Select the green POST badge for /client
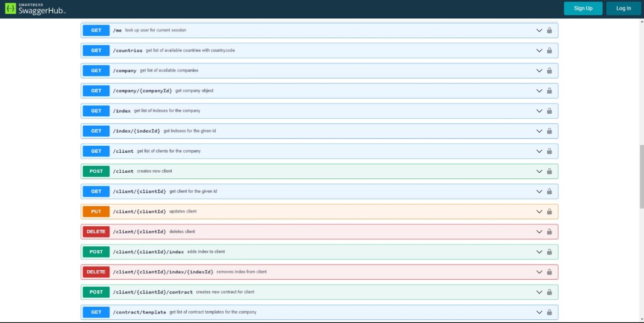644x323 pixels. pos(96,171)
